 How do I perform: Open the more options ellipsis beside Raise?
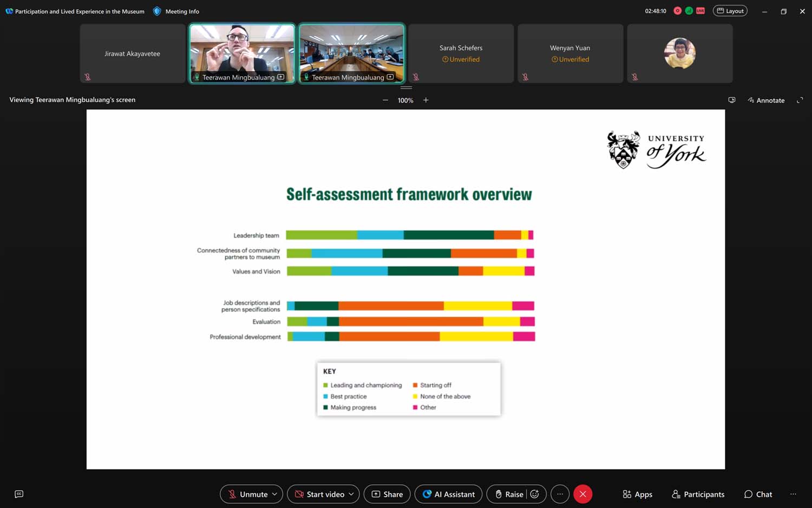560,494
